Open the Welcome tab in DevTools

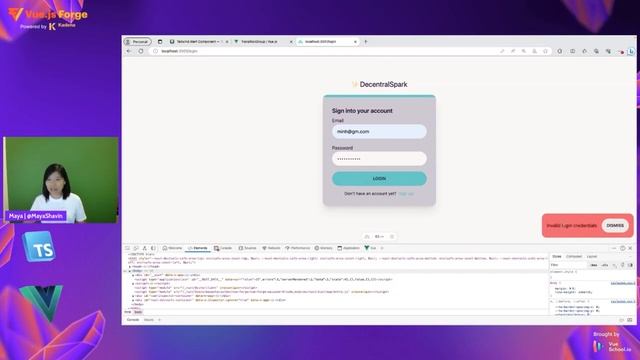pos(172,248)
